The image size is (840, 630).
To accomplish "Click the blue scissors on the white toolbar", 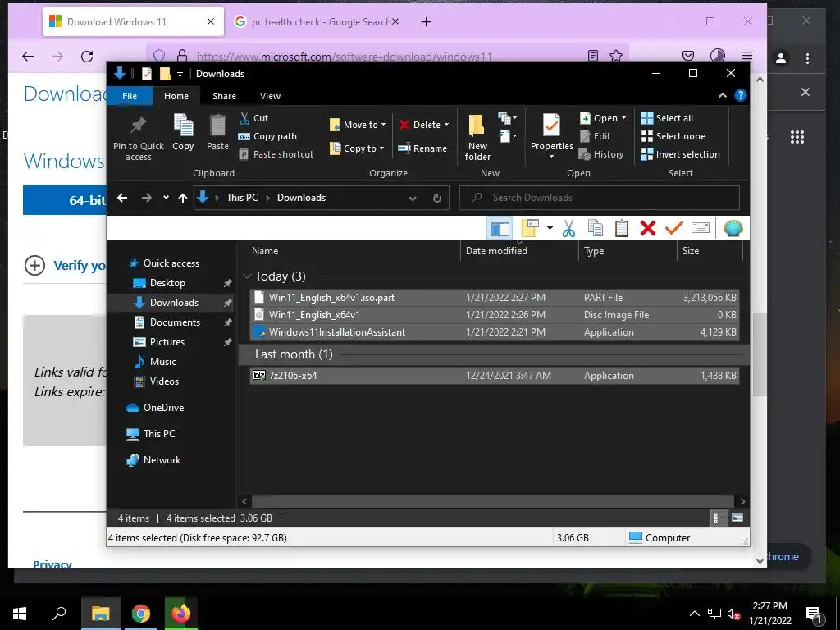I will [568, 228].
